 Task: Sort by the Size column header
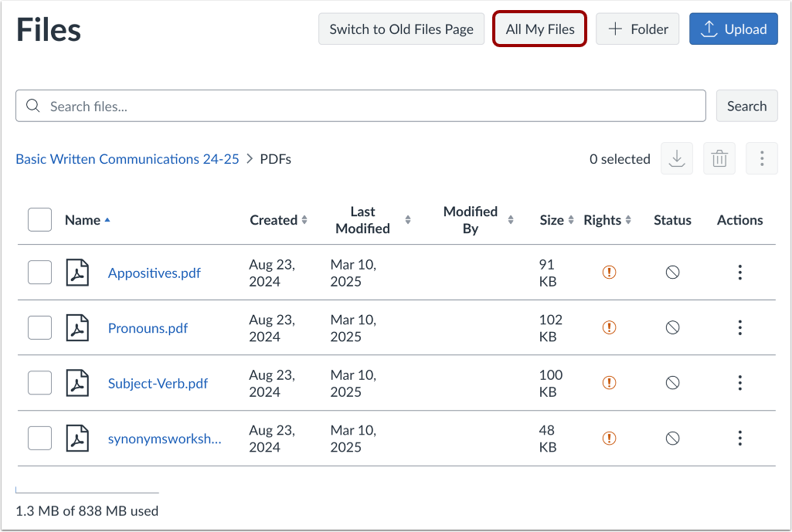556,220
